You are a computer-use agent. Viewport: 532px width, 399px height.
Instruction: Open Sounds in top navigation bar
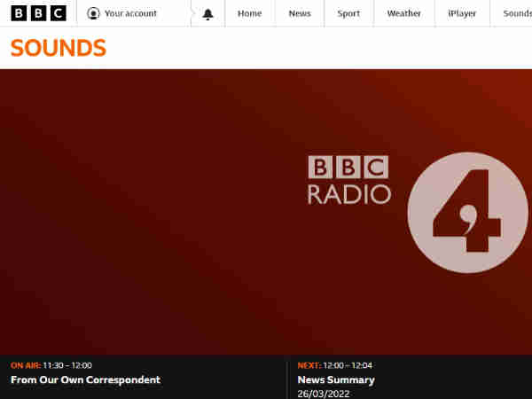click(517, 13)
